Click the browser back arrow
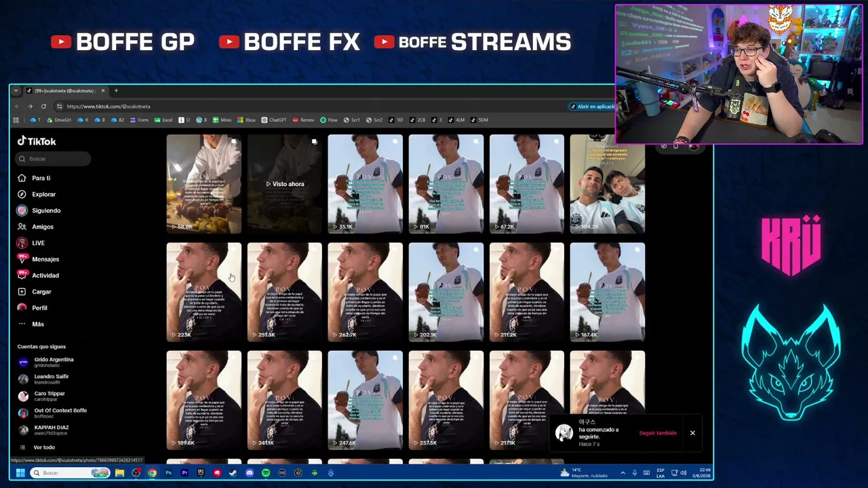 tap(17, 106)
